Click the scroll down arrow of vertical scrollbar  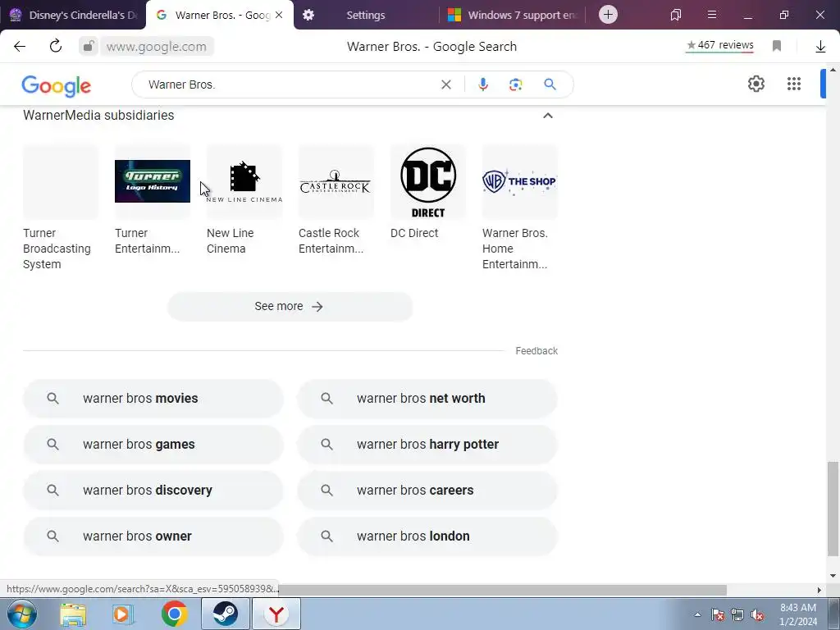point(833,576)
